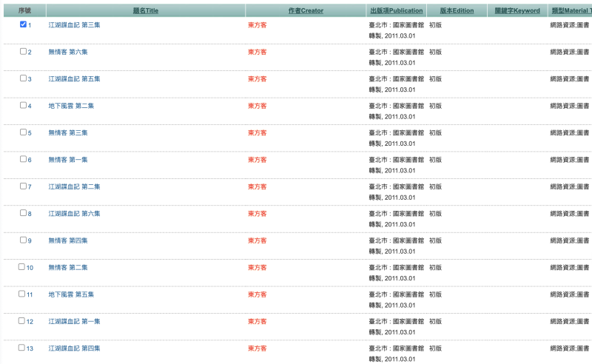
Task: Sort by 出版項Publication column header
Action: (396, 11)
